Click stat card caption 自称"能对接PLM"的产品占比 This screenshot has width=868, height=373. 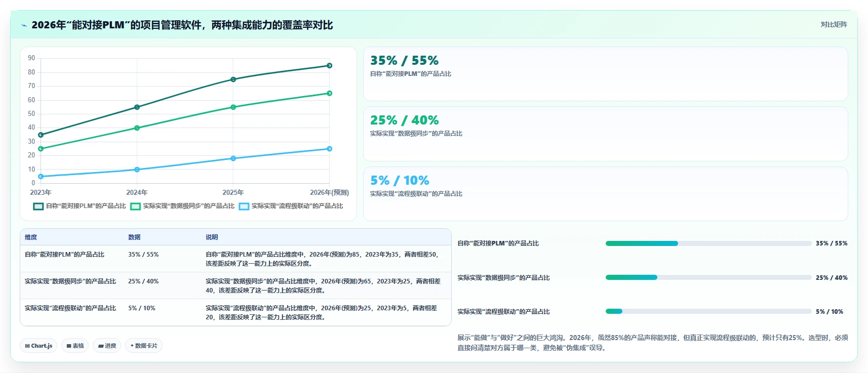[411, 74]
